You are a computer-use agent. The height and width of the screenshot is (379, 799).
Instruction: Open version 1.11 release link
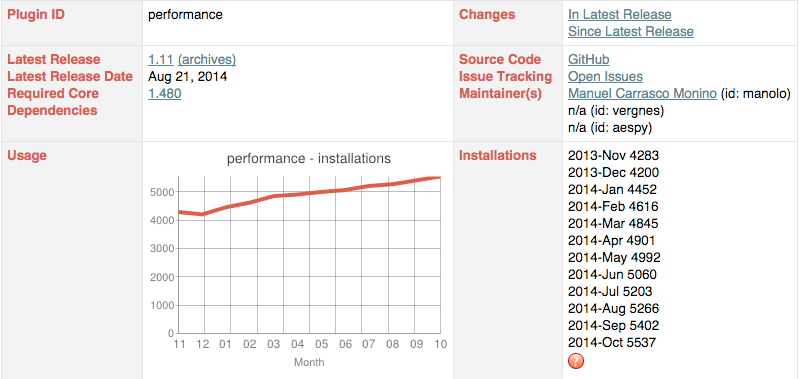tap(161, 60)
